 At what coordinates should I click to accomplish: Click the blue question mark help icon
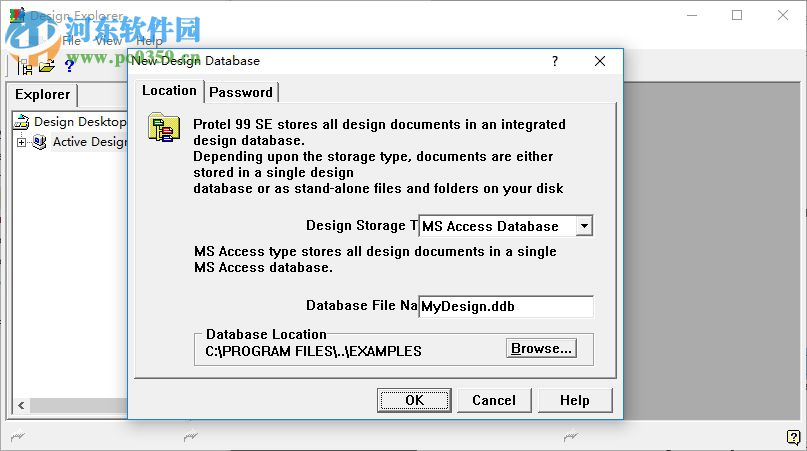point(69,66)
